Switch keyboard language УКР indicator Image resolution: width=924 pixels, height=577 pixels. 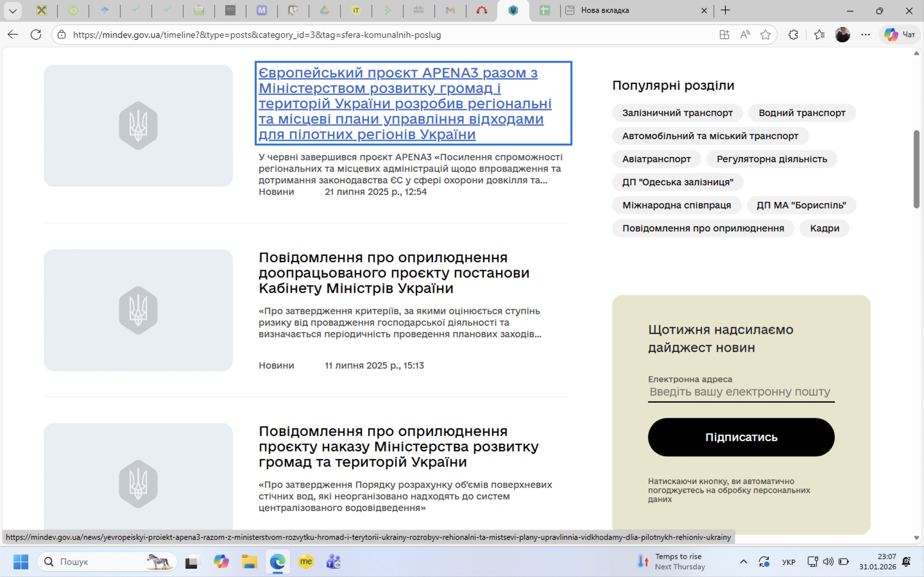(789, 562)
